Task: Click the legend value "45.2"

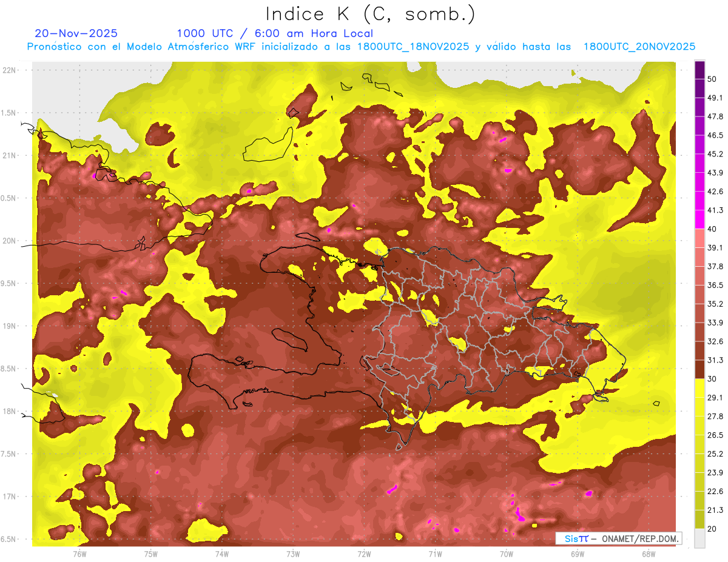Action: point(715,154)
